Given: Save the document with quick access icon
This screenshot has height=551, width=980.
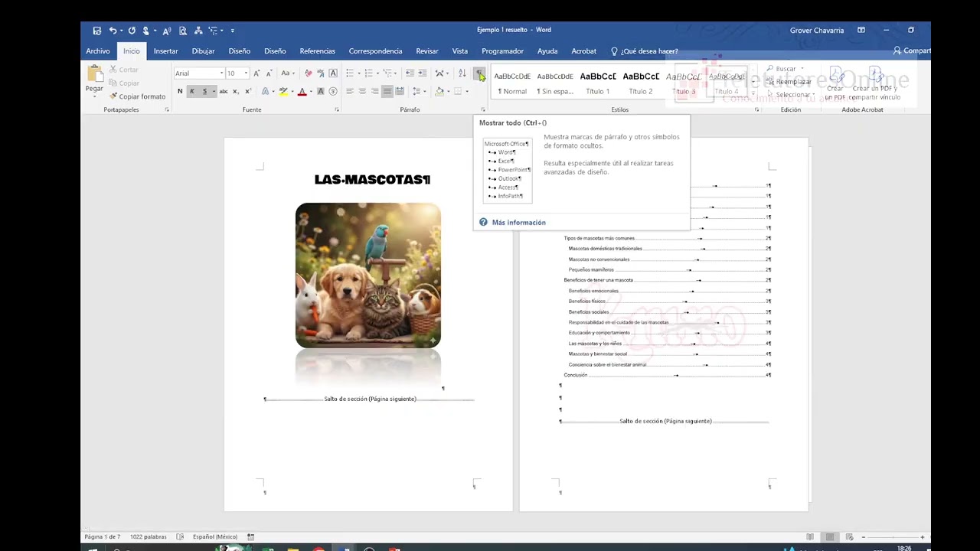Looking at the screenshot, I should click(x=97, y=31).
